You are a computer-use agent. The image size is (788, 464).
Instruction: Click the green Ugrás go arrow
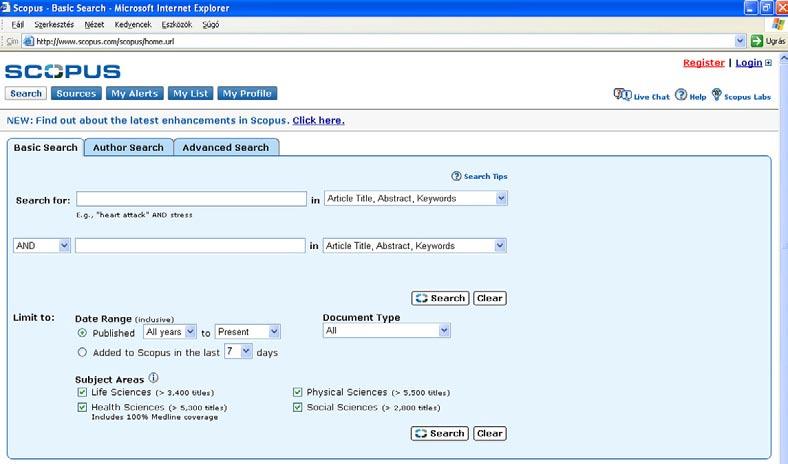pos(756,41)
